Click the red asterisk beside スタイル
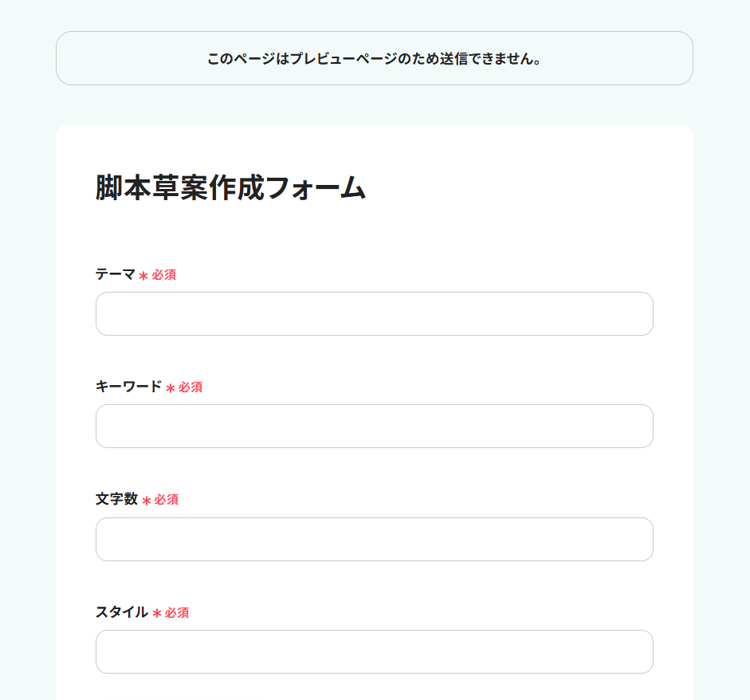 point(157,614)
